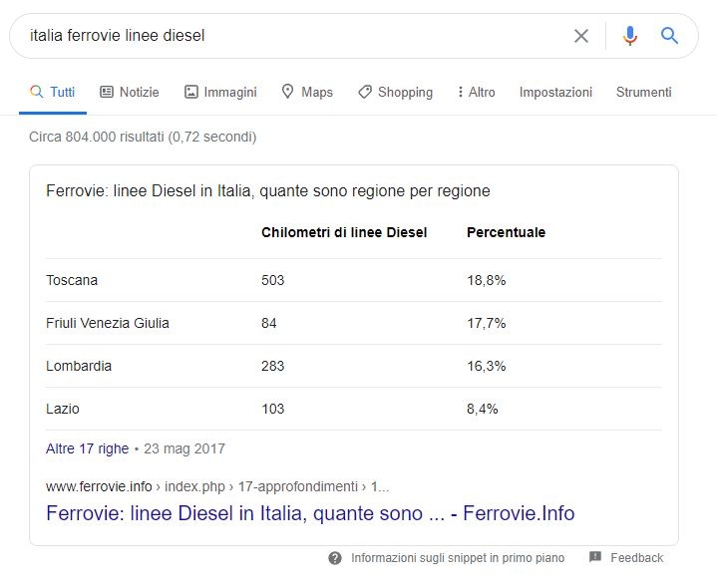Click the Shopping tag icon
The image size is (717, 588).
coord(365,92)
